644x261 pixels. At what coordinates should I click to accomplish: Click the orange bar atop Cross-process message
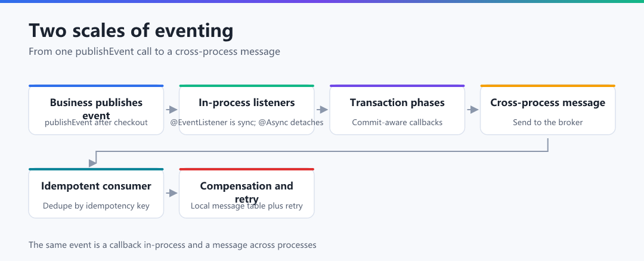click(x=548, y=86)
